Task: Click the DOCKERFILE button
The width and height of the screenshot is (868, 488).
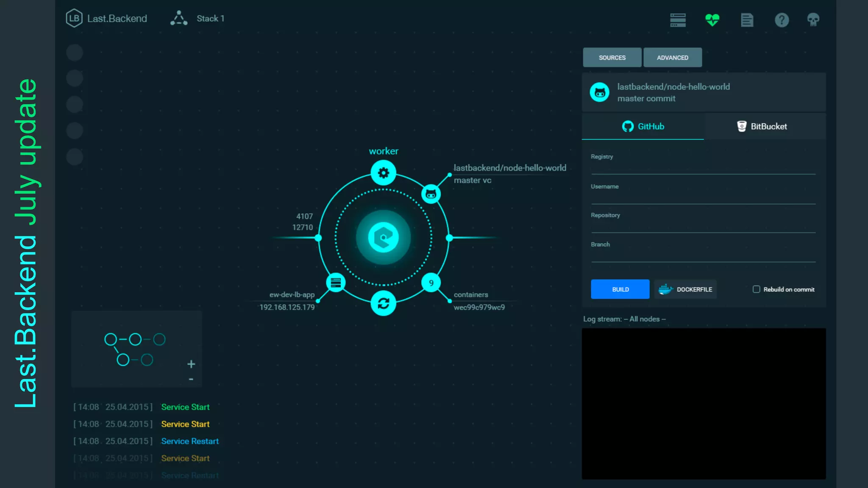Action: click(x=685, y=289)
